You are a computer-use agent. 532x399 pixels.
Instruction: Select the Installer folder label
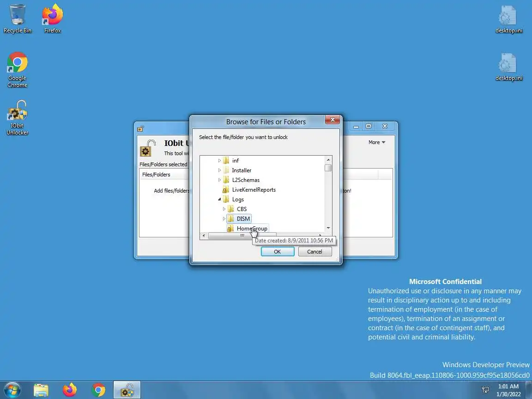[x=242, y=170]
